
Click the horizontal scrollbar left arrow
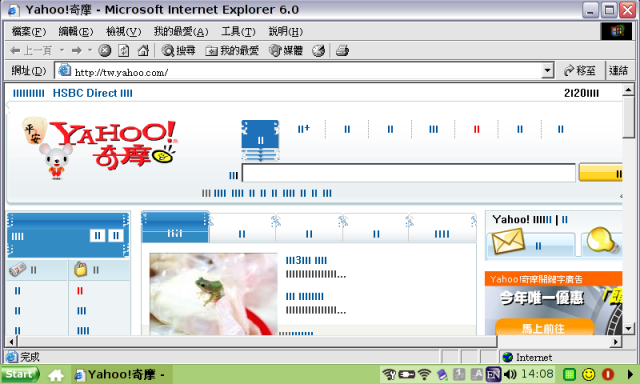(x=11, y=341)
